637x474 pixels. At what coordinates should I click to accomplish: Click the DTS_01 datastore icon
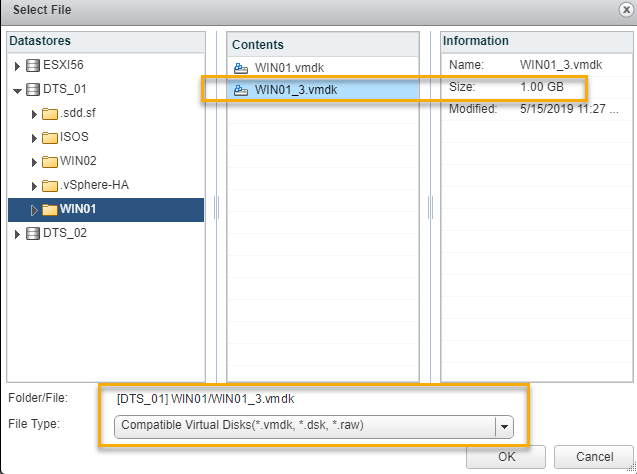[x=32, y=90]
